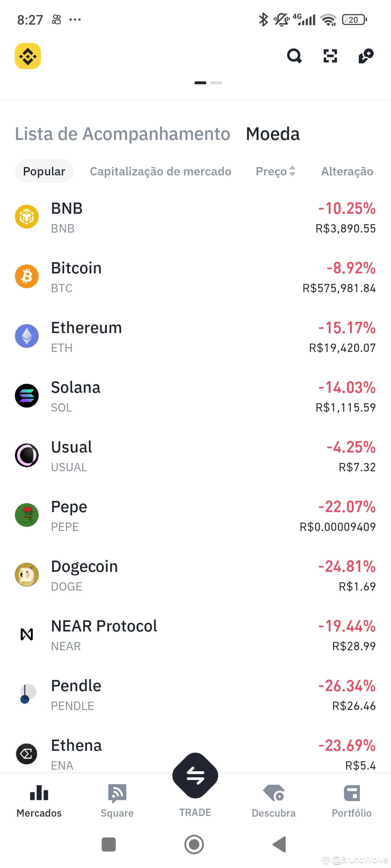Open the Descubra tag icon

tap(274, 793)
